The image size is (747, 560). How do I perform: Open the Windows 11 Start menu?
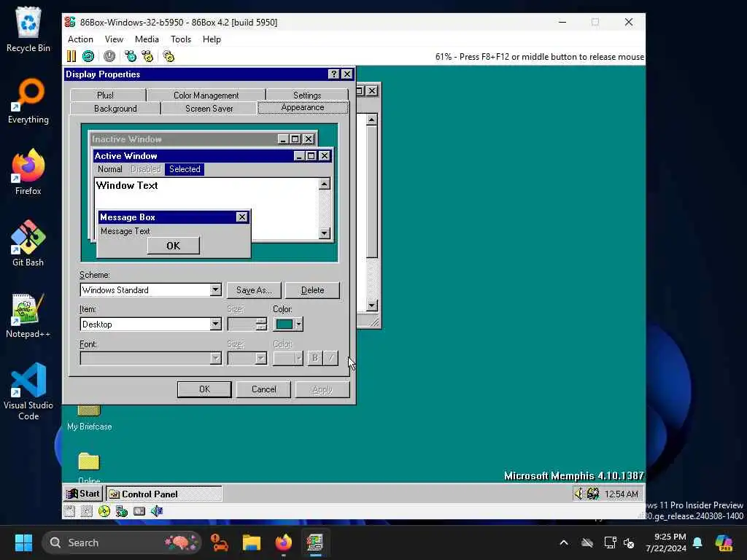click(x=23, y=542)
